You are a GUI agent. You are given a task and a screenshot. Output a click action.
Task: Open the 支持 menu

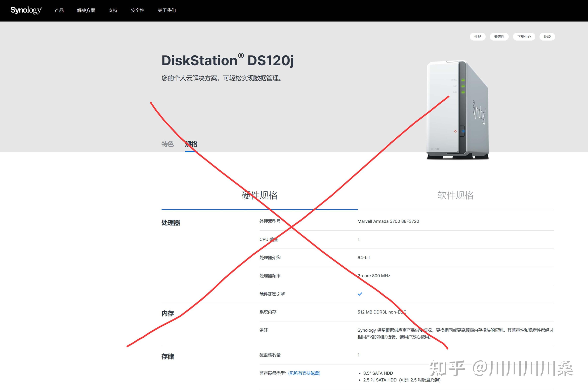pos(113,10)
